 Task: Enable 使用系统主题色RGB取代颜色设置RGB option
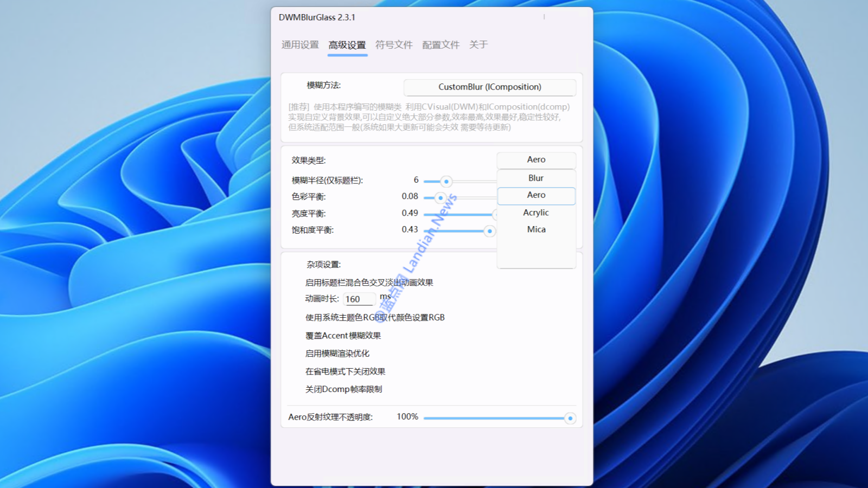click(374, 318)
